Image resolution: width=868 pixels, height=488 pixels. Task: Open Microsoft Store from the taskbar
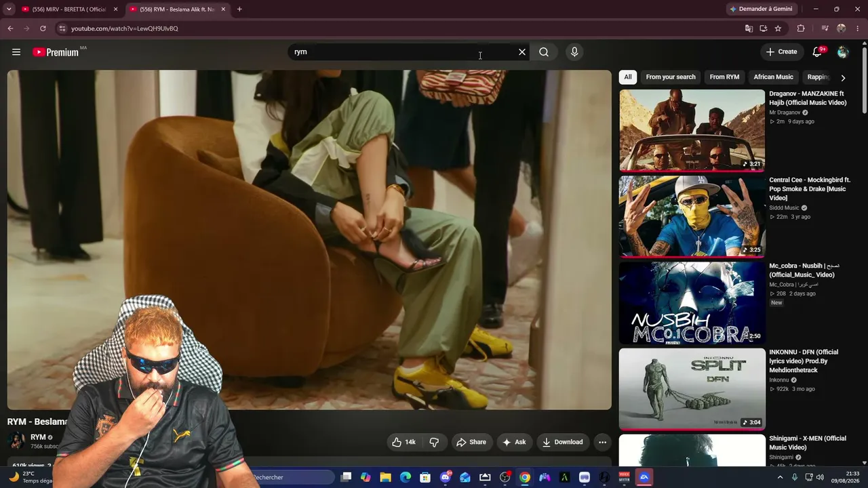click(x=425, y=477)
